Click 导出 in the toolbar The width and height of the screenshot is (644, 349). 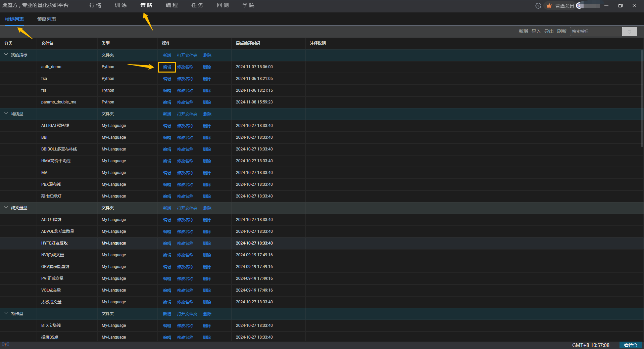(549, 31)
